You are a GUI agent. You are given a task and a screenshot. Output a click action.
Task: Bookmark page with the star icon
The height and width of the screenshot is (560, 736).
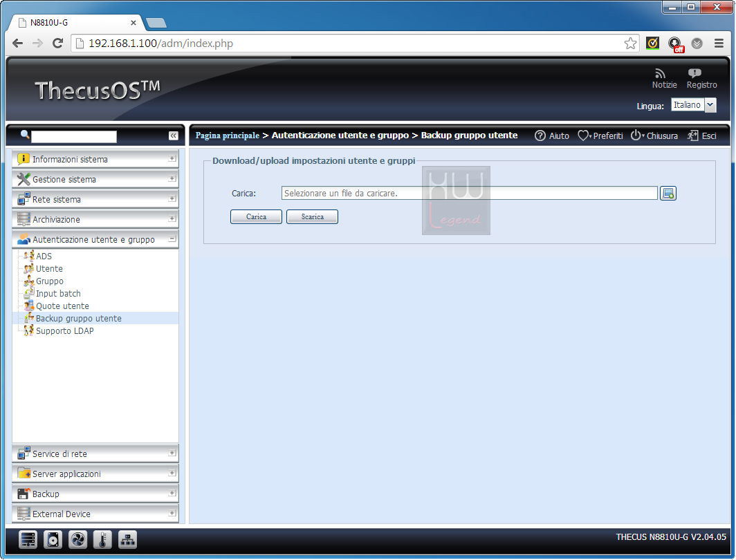coord(630,43)
